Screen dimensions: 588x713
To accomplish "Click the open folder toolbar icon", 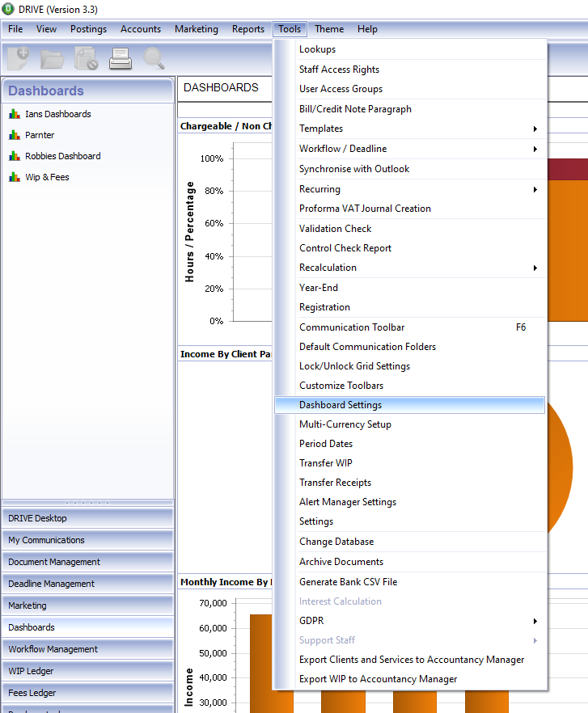I will coord(53,59).
